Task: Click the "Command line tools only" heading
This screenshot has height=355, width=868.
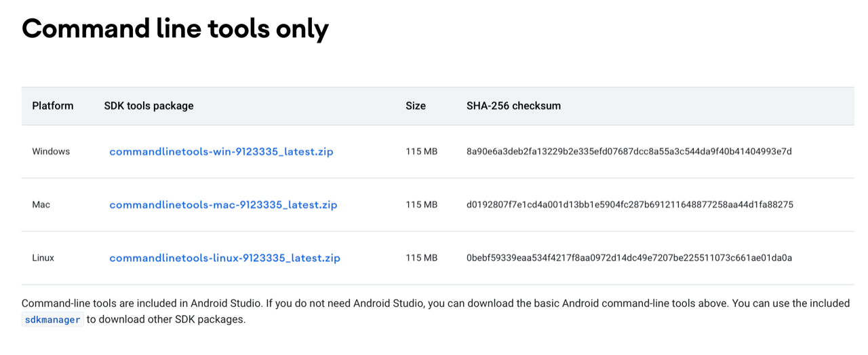Action: tap(175, 29)
